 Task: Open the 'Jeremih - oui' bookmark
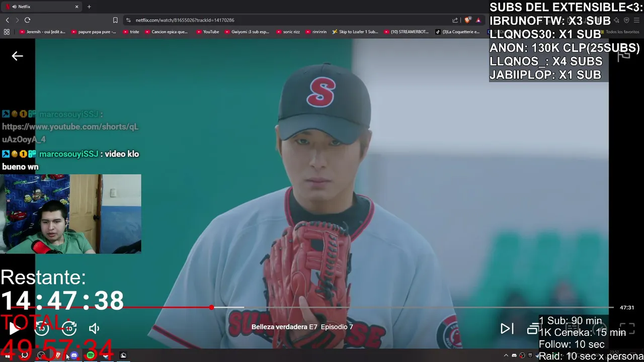point(43,32)
